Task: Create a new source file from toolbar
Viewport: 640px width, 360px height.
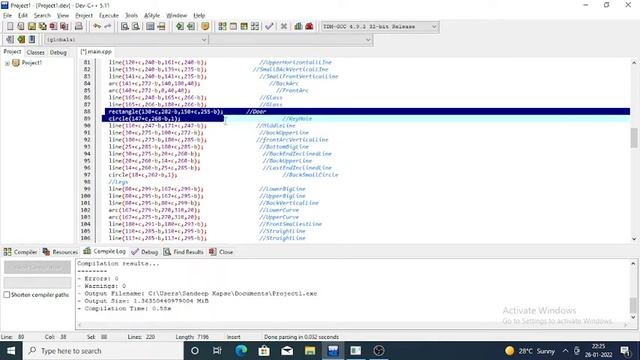Action: pyautogui.click(x=10, y=27)
